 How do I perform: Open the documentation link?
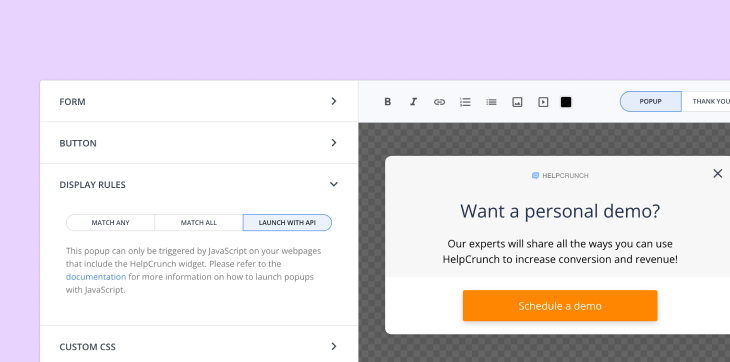pos(96,277)
